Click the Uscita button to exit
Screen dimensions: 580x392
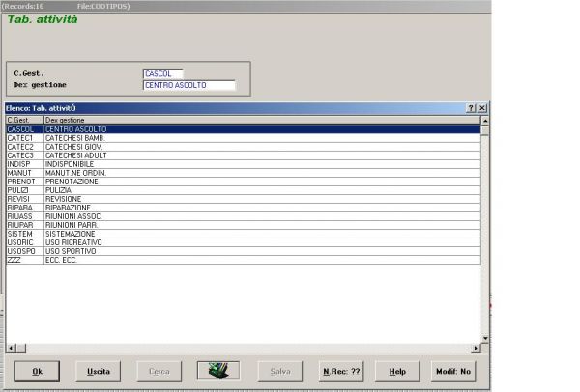pos(98,371)
